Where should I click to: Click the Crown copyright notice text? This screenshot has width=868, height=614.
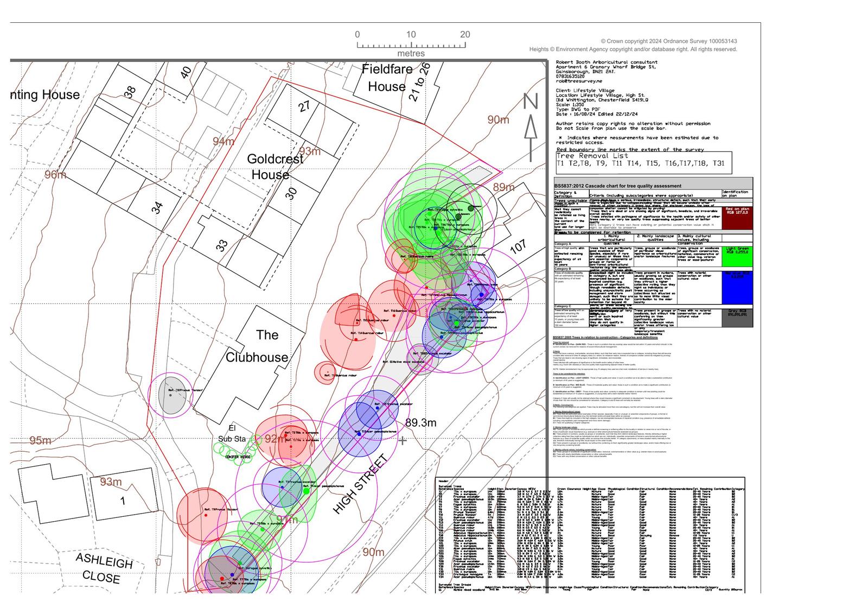(668, 41)
